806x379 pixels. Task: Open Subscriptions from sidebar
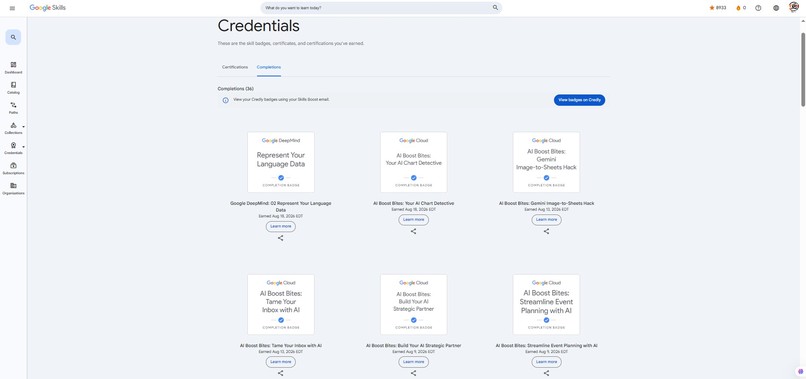pyautogui.click(x=13, y=169)
